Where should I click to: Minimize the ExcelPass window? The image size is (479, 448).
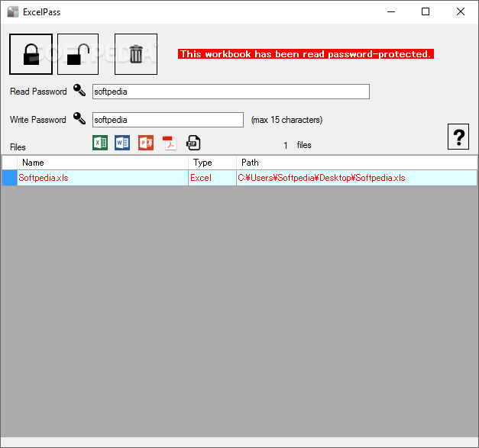point(391,12)
